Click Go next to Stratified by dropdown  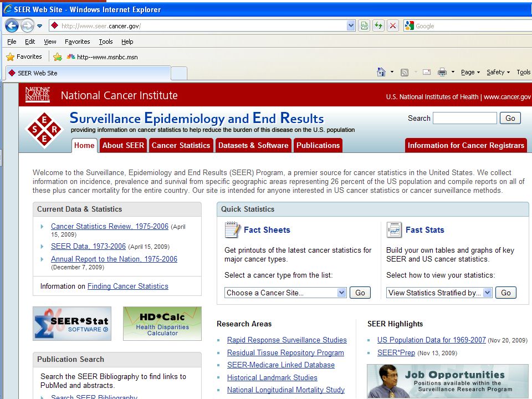[x=505, y=293]
